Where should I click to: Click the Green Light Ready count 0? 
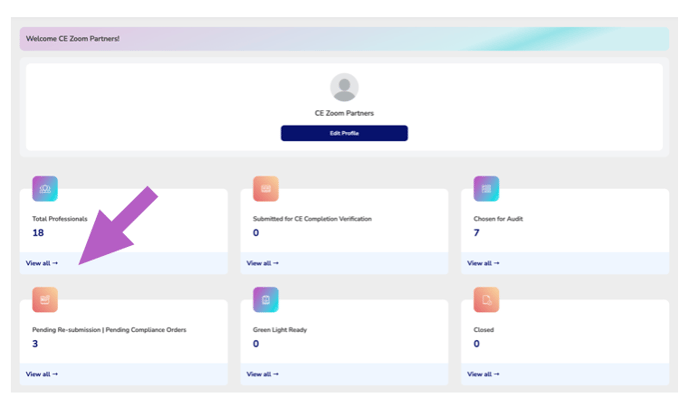click(256, 344)
